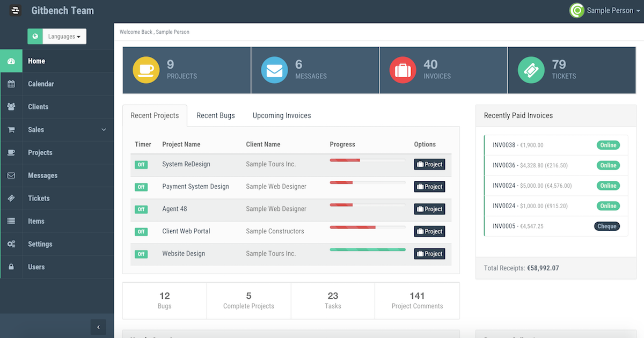This screenshot has height=338, width=644.
Task: Click the blue envelope Messages icon
Action: (274, 70)
